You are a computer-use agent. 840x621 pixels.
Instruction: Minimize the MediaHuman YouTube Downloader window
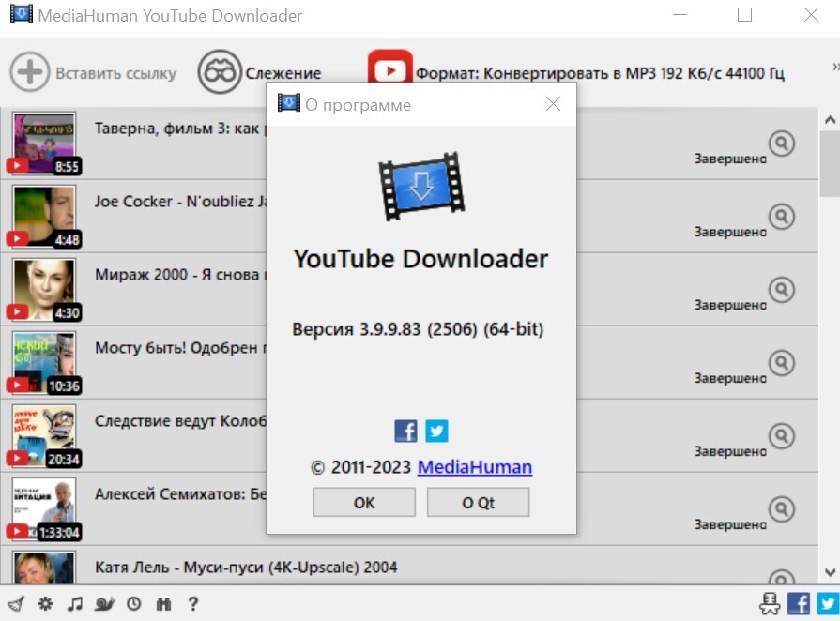[680, 15]
